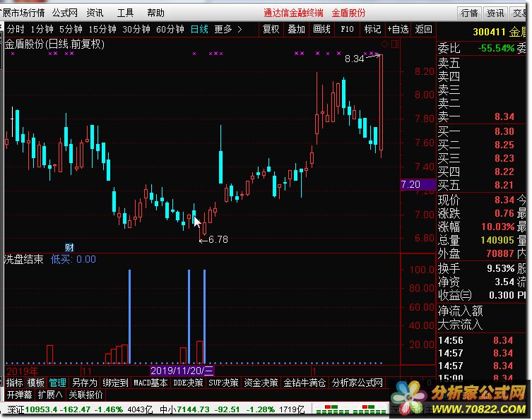The width and height of the screenshot is (532, 420).
Task: Select the 金钻牛满仓 indicator
Action: coord(305,383)
